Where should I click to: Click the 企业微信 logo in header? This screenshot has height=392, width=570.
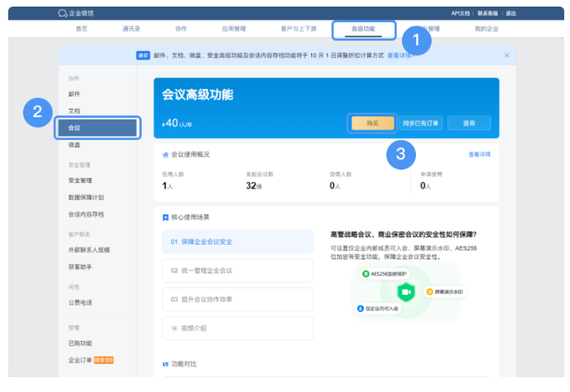tap(75, 13)
